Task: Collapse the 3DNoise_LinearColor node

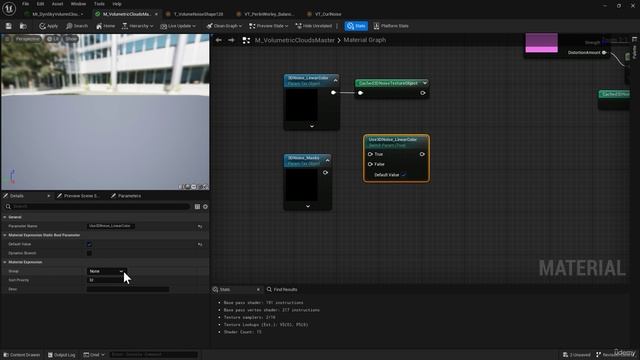Action: tap(336, 80)
